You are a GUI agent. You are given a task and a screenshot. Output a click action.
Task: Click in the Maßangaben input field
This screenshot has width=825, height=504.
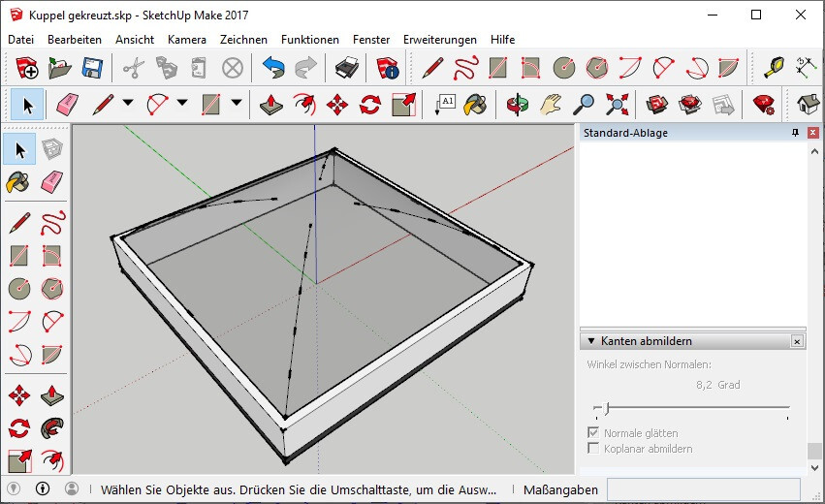(x=704, y=489)
